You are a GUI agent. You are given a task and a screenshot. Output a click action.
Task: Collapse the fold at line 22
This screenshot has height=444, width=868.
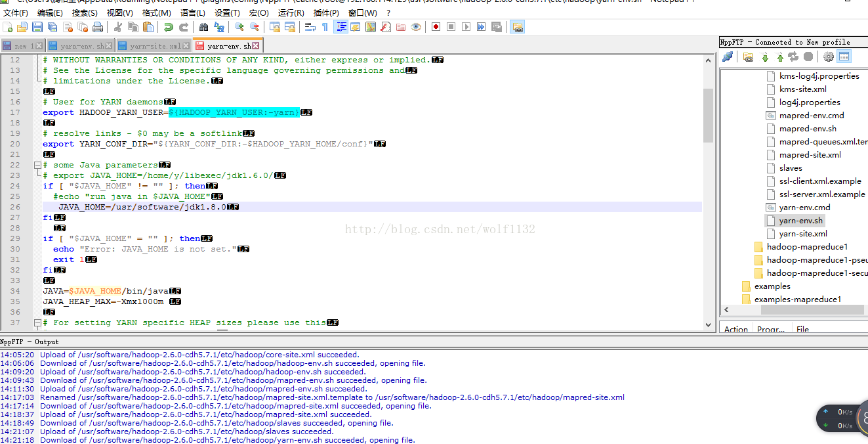(37, 165)
